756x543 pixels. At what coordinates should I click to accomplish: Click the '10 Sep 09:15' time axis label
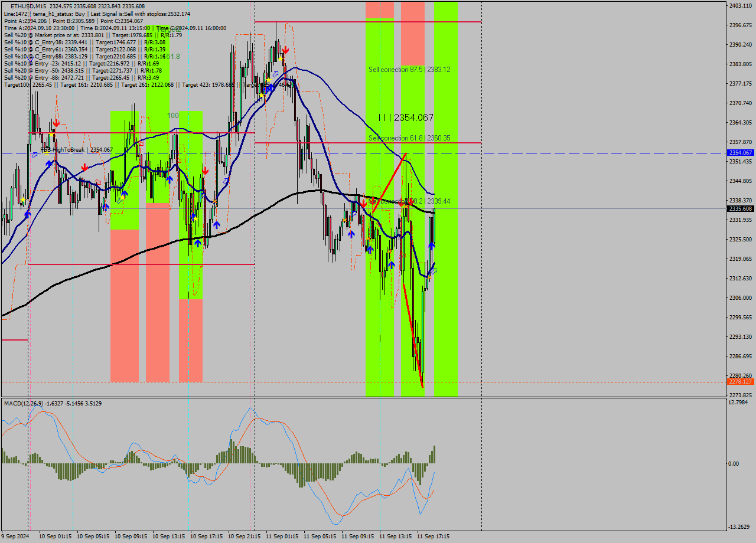point(131,537)
